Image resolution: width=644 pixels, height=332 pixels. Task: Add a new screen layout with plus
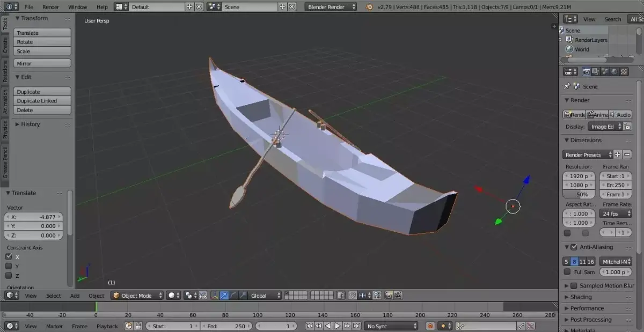click(189, 7)
